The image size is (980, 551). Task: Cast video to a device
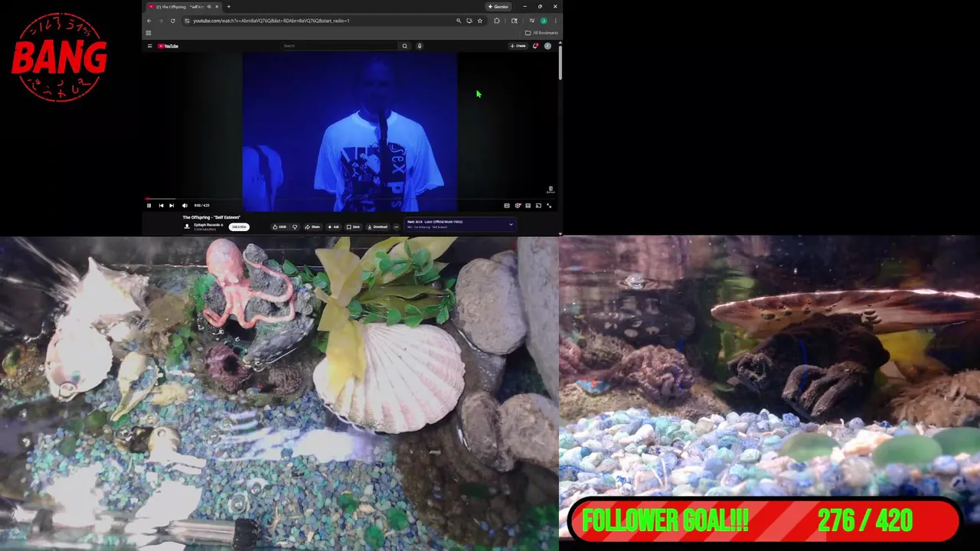(x=538, y=205)
